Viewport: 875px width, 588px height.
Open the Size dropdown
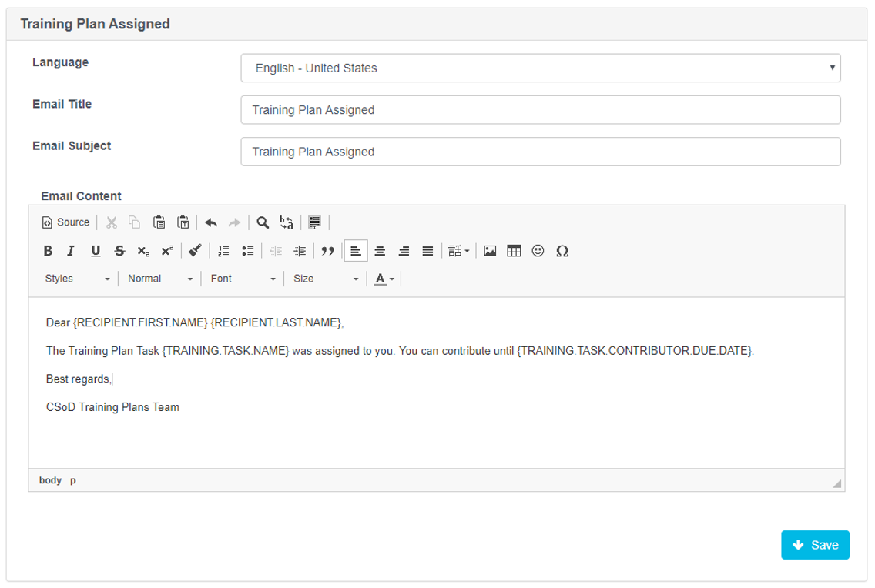(325, 279)
